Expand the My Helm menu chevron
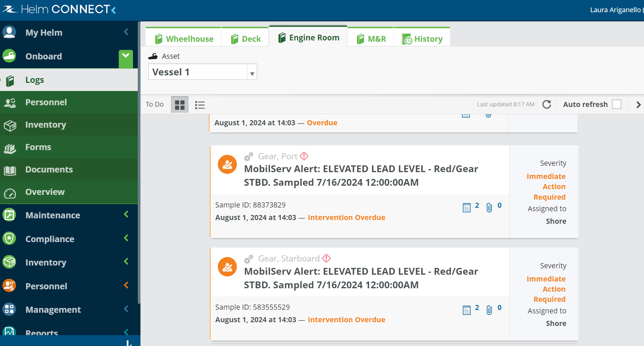 click(126, 32)
